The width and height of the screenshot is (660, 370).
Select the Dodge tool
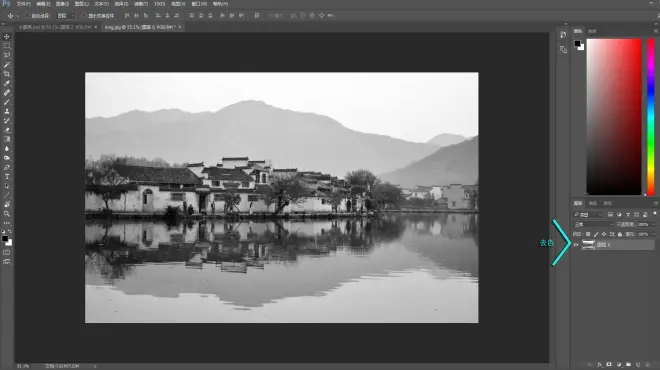pyautogui.click(x=7, y=158)
